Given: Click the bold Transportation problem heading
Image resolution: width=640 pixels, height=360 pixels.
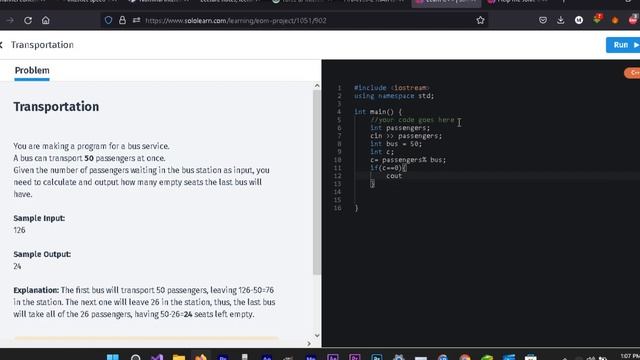Looking at the screenshot, I should coord(56,107).
